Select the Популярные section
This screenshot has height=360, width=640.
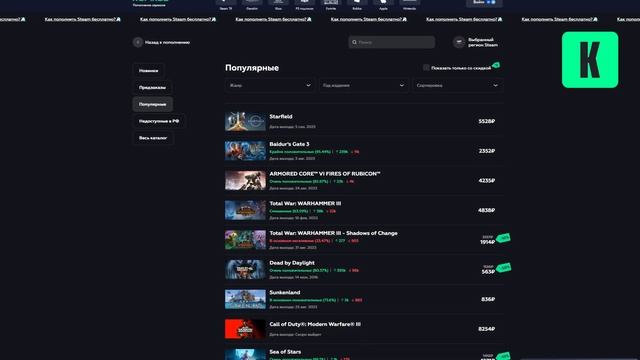153,104
